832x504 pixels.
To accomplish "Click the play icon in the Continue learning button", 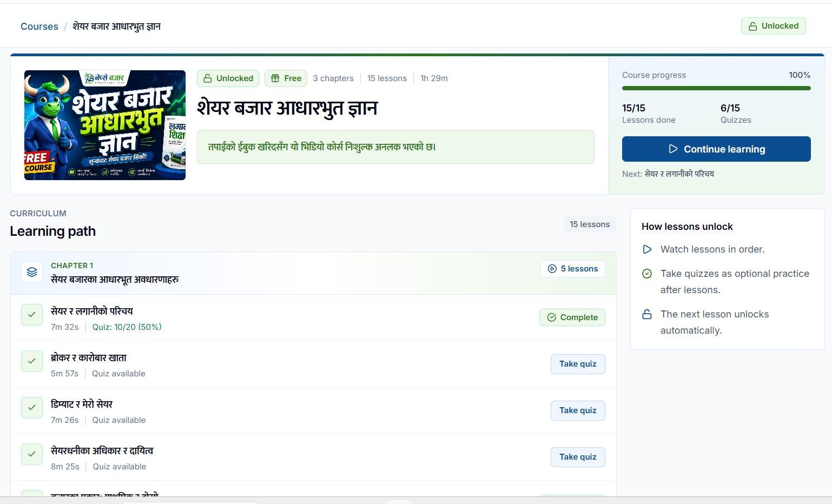I will pos(673,149).
